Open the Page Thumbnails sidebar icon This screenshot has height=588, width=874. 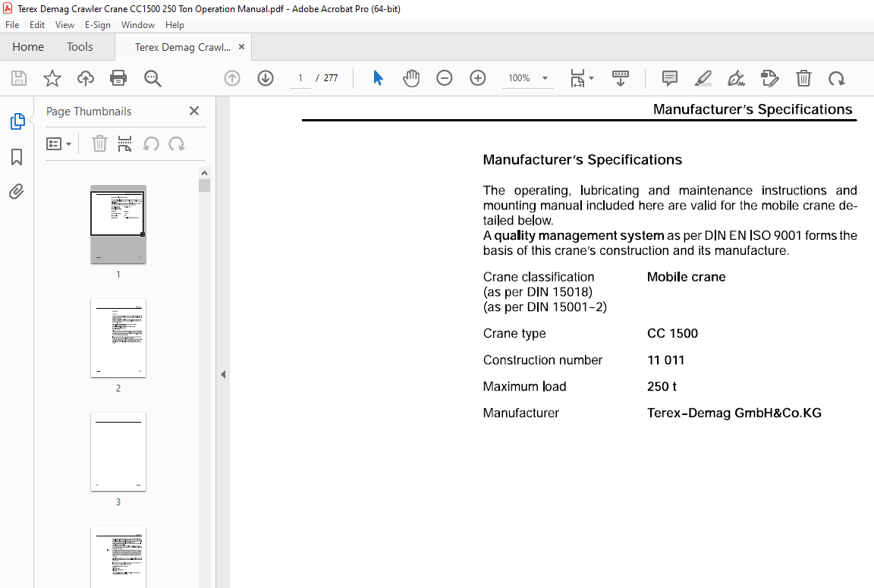point(17,121)
